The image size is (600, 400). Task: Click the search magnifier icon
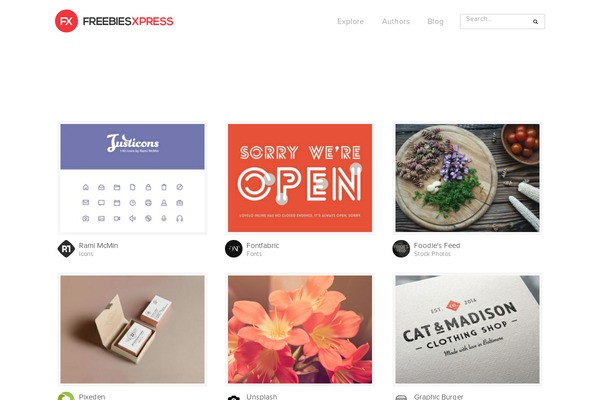(535, 22)
